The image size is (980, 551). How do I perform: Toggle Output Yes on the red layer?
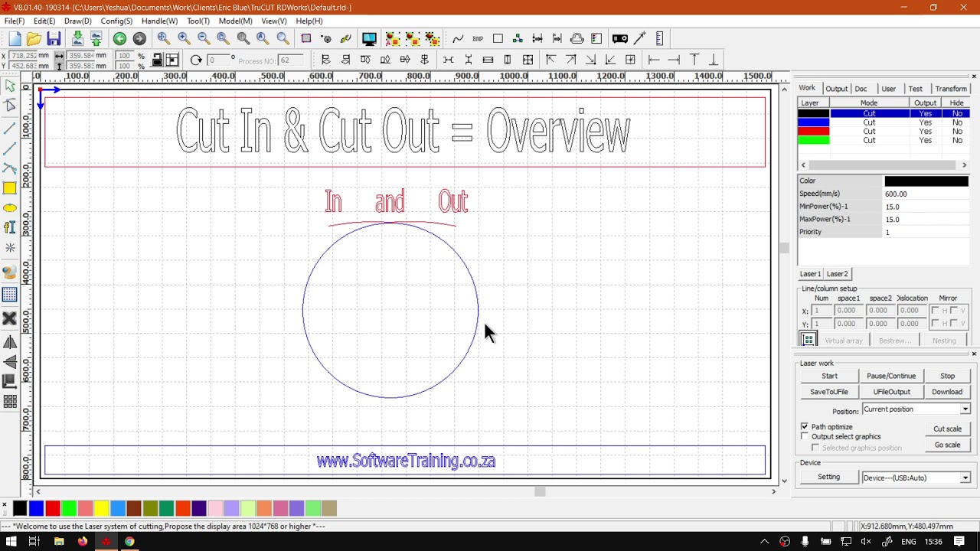click(x=925, y=132)
